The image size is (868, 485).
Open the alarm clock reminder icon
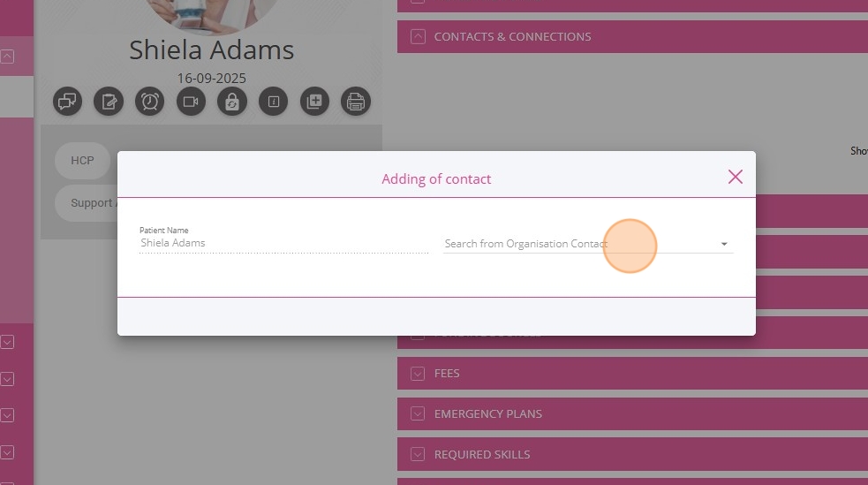click(x=150, y=102)
